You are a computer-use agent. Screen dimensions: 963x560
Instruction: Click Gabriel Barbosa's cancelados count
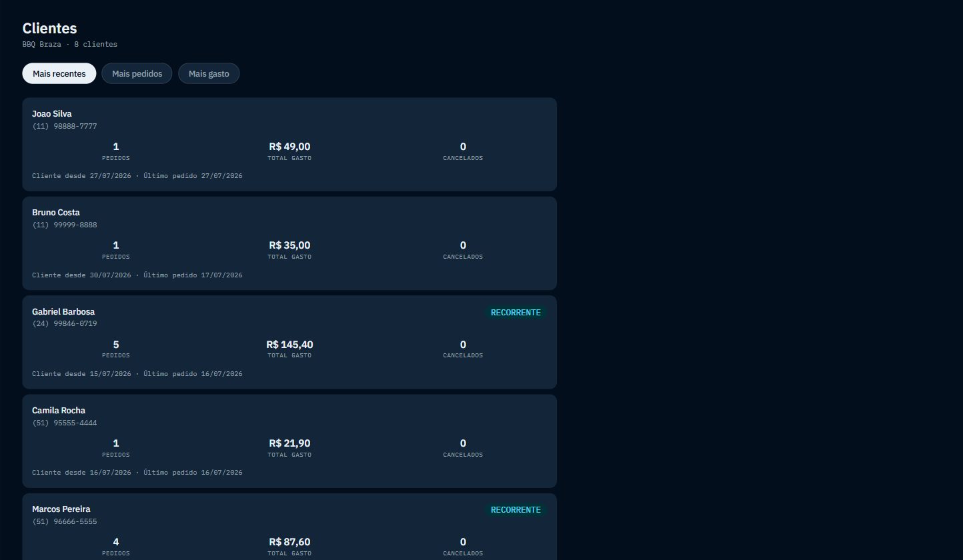[x=463, y=345]
